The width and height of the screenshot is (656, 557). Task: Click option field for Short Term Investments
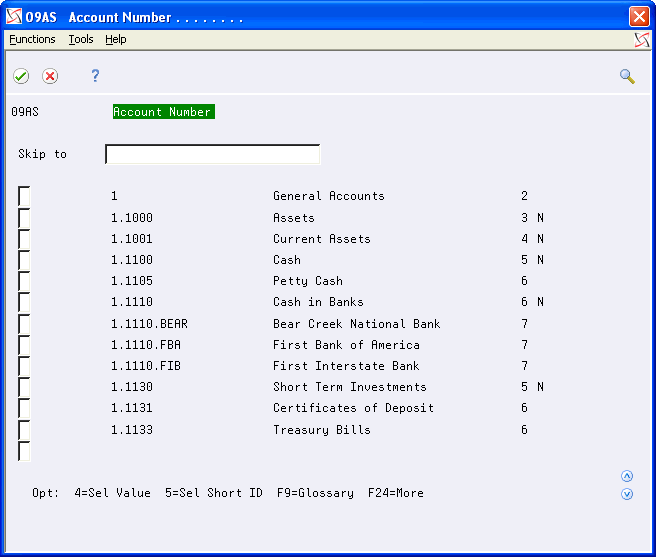tap(24, 387)
